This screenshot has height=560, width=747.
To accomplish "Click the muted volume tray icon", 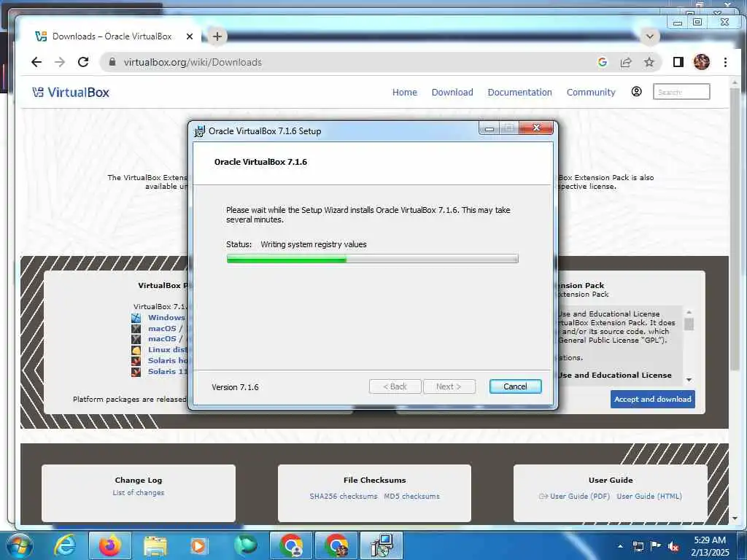I will coord(673,547).
